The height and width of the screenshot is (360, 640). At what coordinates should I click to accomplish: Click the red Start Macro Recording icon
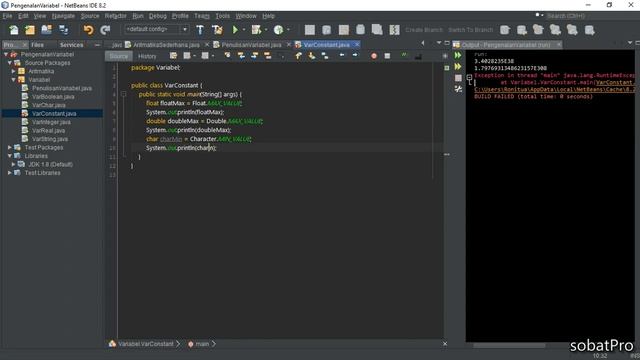[x=374, y=56]
